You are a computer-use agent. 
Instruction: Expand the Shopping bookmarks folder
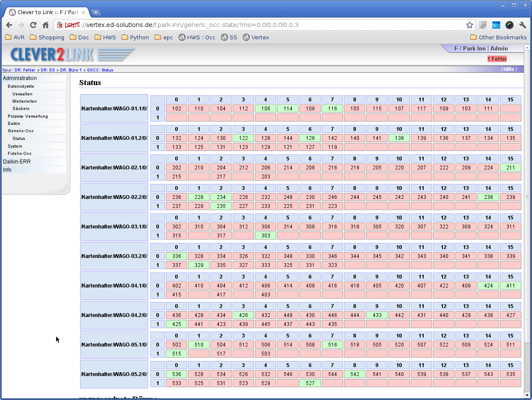point(47,37)
